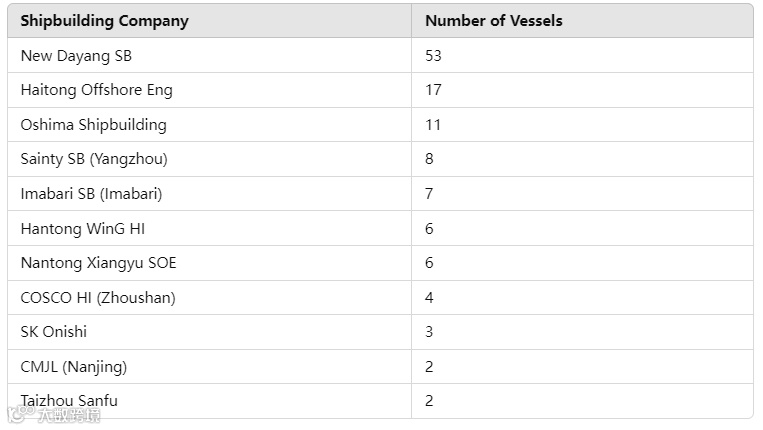Viewport: 763px width, 430px height.
Task: Select the Sainty SB (Yangzhou) cell
Action: pyautogui.click(x=94, y=159)
